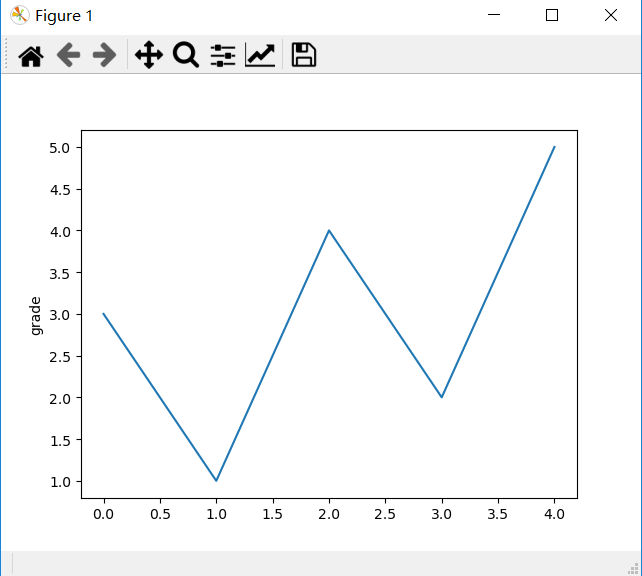Activate the Pan axes tool
642x576 pixels.
pos(149,55)
